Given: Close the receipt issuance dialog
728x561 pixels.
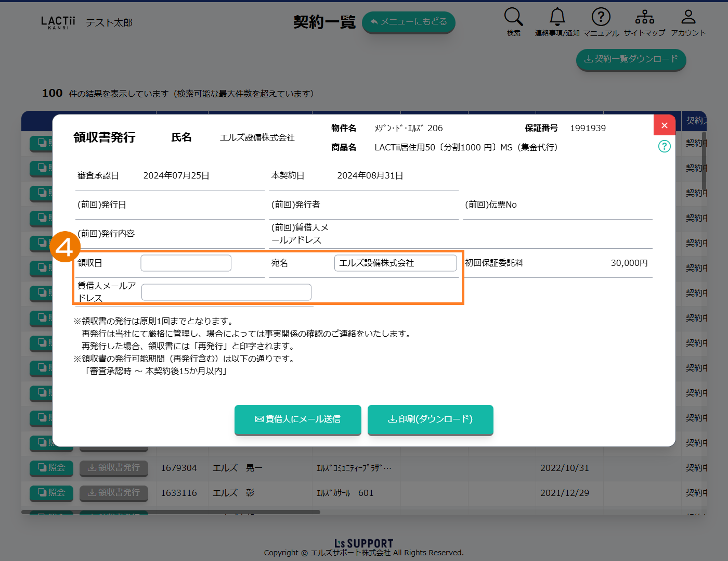Looking at the screenshot, I should tap(664, 125).
